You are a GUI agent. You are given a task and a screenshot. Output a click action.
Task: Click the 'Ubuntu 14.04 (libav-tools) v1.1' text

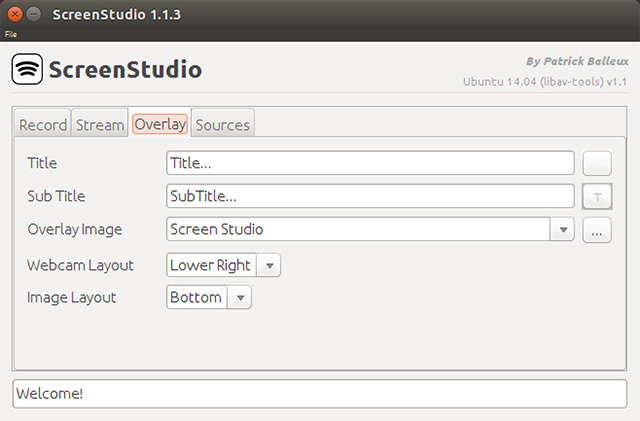pos(545,82)
